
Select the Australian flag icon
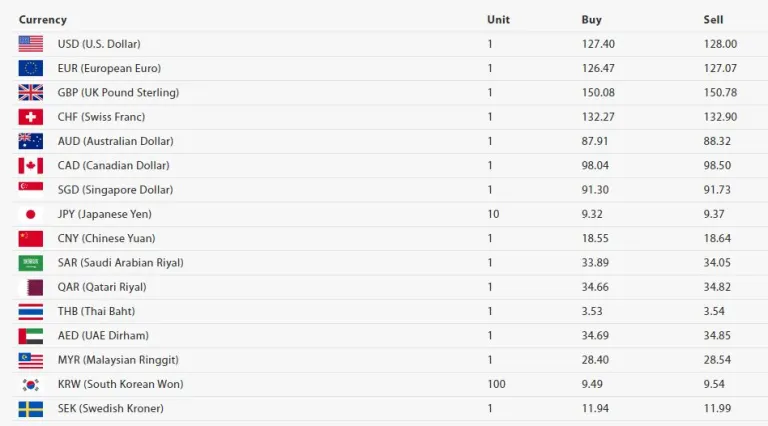point(31,141)
